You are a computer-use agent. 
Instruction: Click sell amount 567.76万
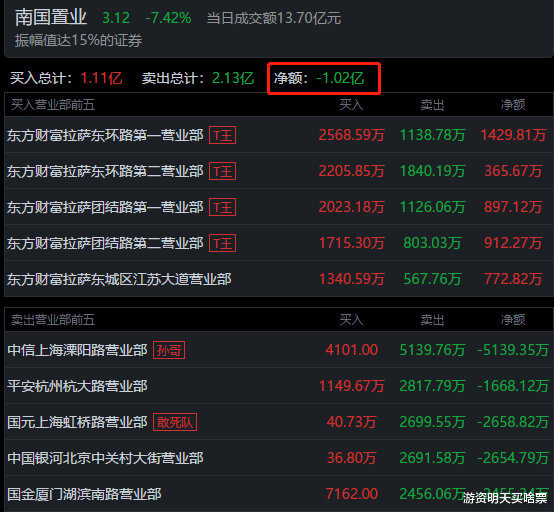[432, 279]
